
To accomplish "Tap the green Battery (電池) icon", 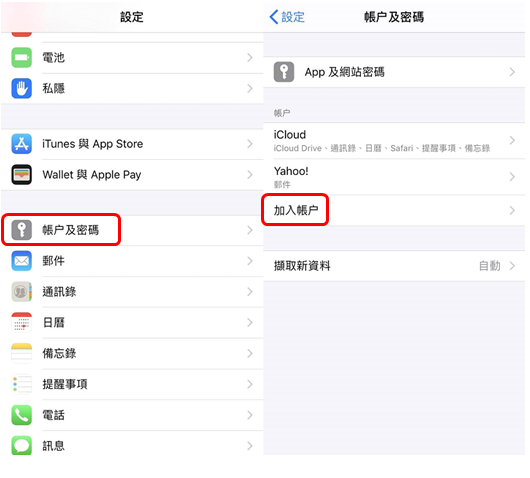I will point(22,57).
